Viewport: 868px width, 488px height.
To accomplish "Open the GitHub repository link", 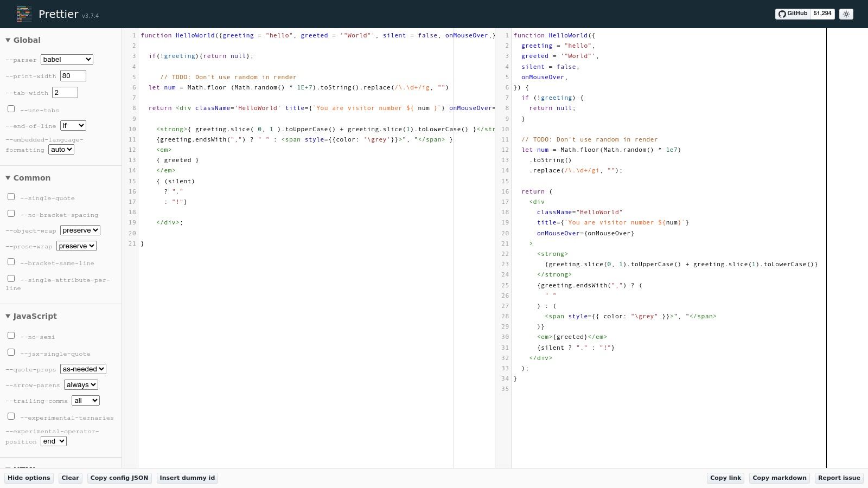I will 793,14.
